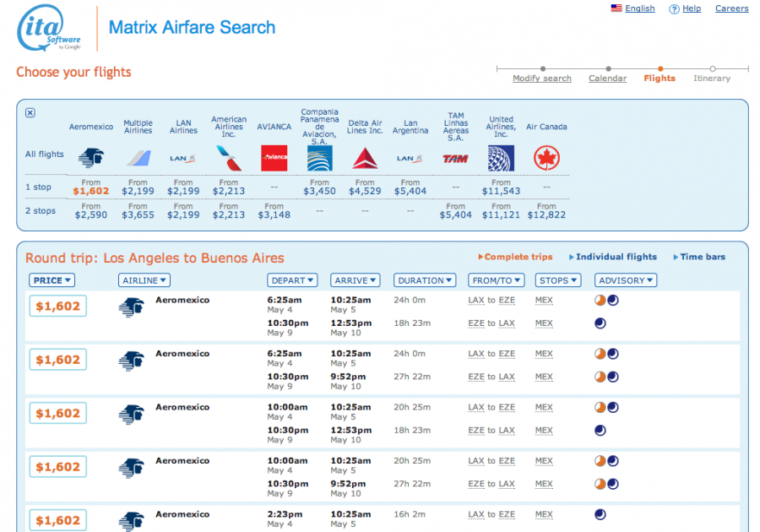Screen dimensions: 760x532
Task: Close the airline fare matrix panel
Action: [30, 113]
